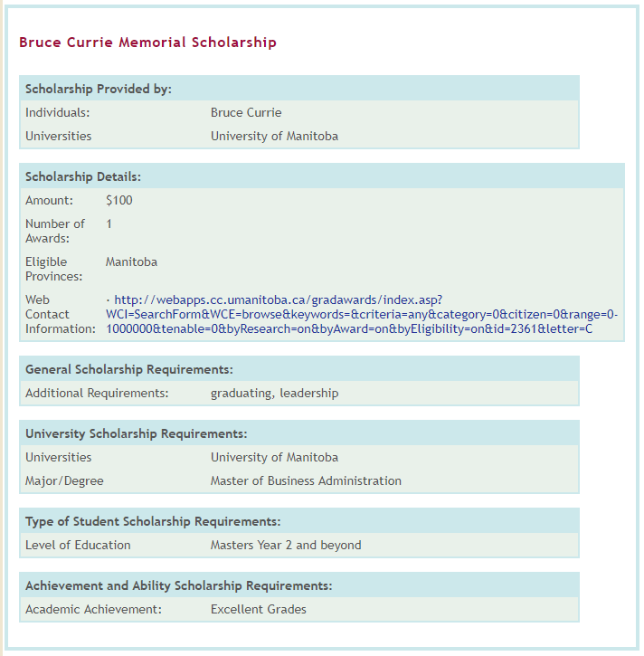Select 'Type of Student Scholarship Requirements:' header
644x656 pixels.
click(x=153, y=521)
